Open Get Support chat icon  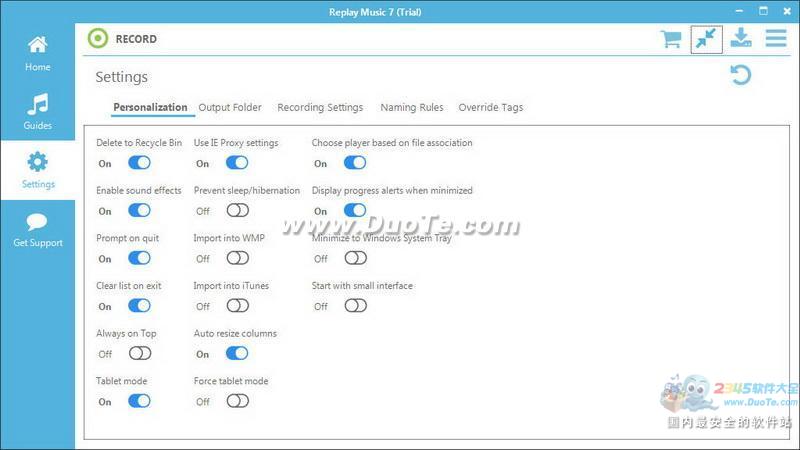38,229
